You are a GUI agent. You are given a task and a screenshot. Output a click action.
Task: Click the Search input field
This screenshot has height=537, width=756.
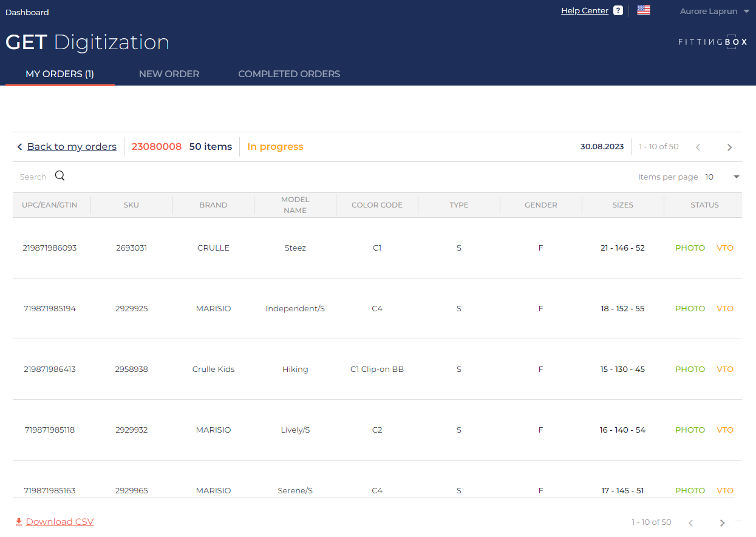pyautogui.click(x=33, y=177)
